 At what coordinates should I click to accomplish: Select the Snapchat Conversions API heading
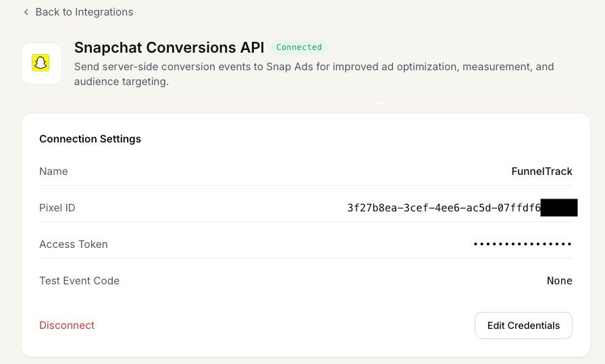click(169, 47)
